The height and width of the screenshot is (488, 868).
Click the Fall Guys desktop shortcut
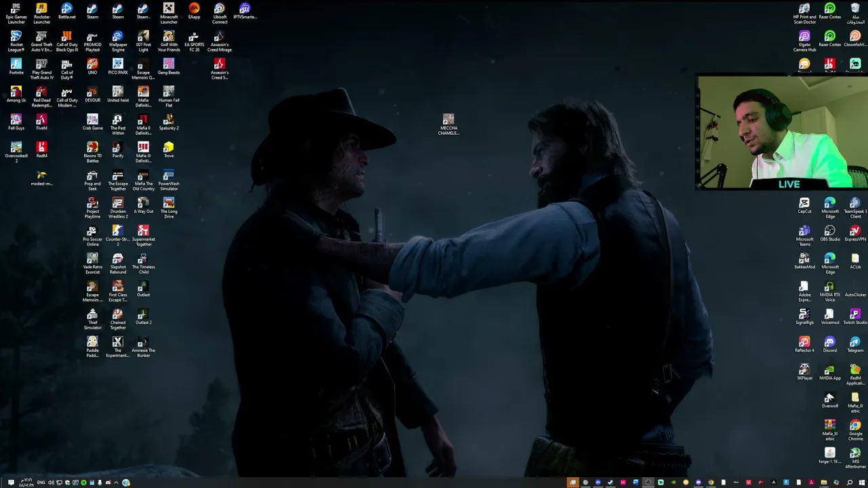(x=16, y=122)
